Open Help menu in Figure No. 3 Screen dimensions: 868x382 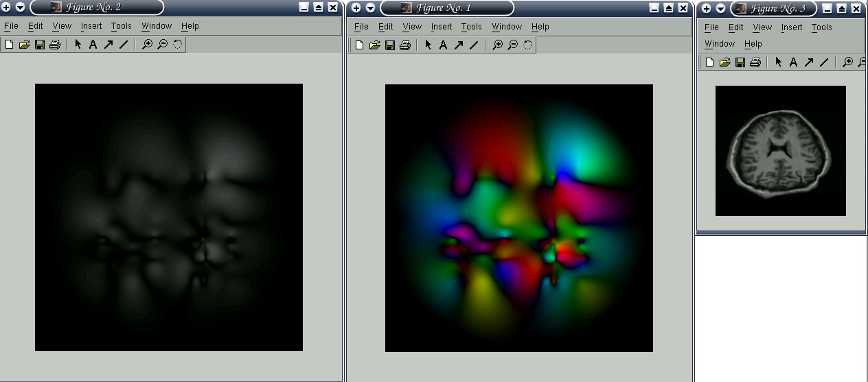point(753,44)
